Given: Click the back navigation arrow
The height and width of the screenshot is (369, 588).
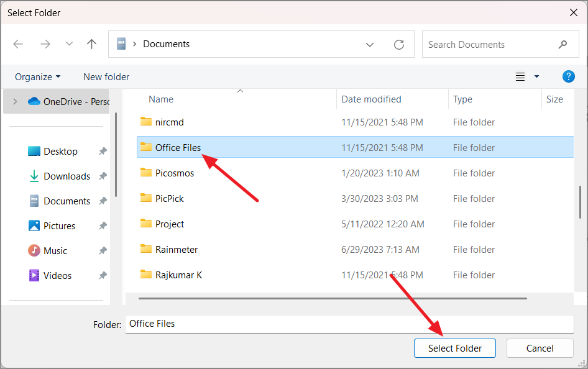Looking at the screenshot, I should [18, 43].
